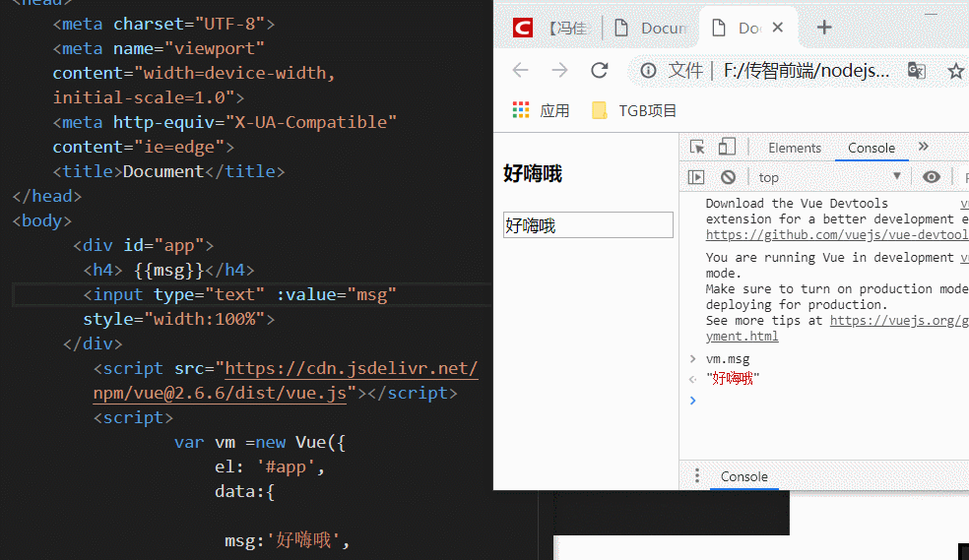Click the translate page icon
The height and width of the screenshot is (560, 969).
[917, 71]
